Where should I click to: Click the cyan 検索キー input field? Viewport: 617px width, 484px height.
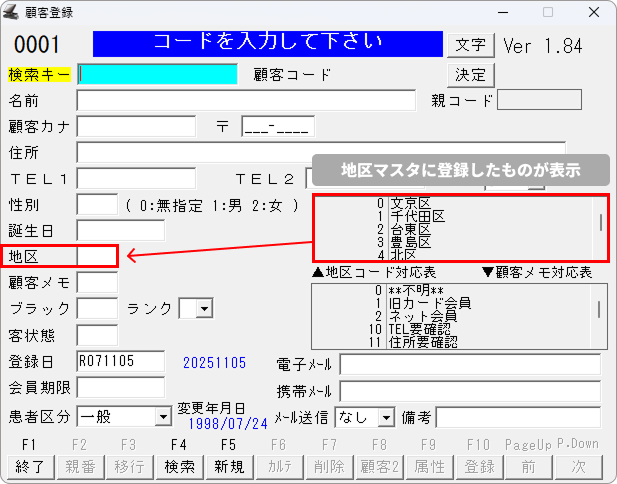158,74
